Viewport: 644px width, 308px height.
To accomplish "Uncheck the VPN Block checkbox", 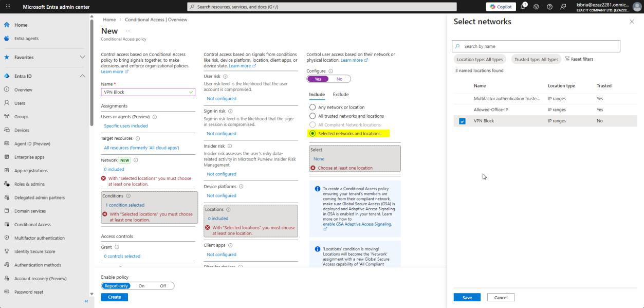I will pos(462,121).
